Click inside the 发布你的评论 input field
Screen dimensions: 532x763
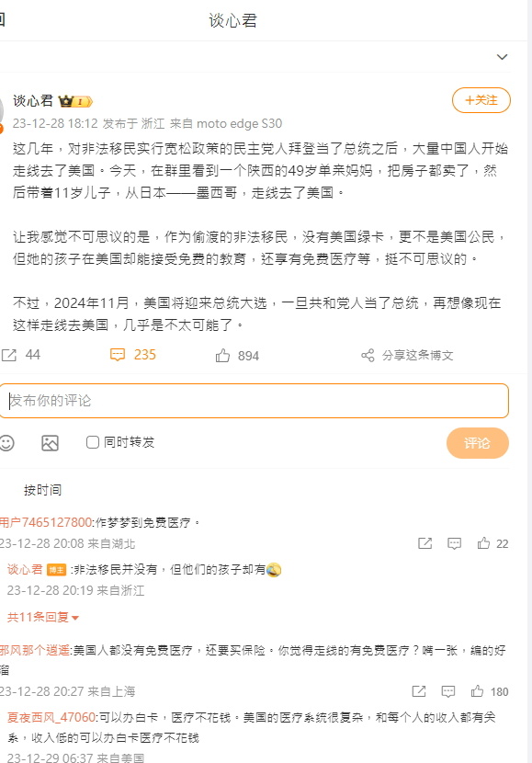point(254,401)
